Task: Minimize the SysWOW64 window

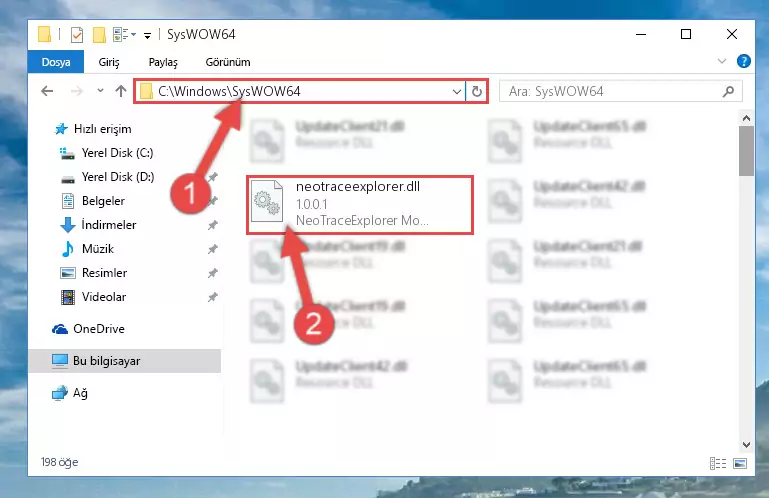Action: (x=641, y=34)
